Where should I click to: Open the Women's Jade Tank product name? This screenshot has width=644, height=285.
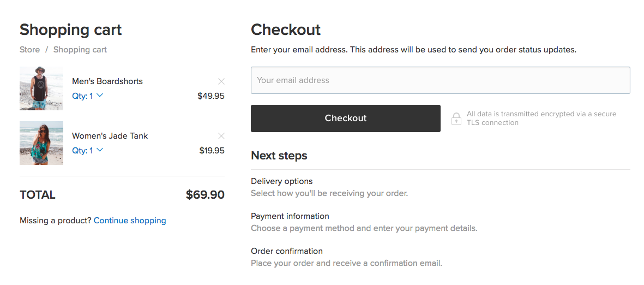click(x=110, y=136)
